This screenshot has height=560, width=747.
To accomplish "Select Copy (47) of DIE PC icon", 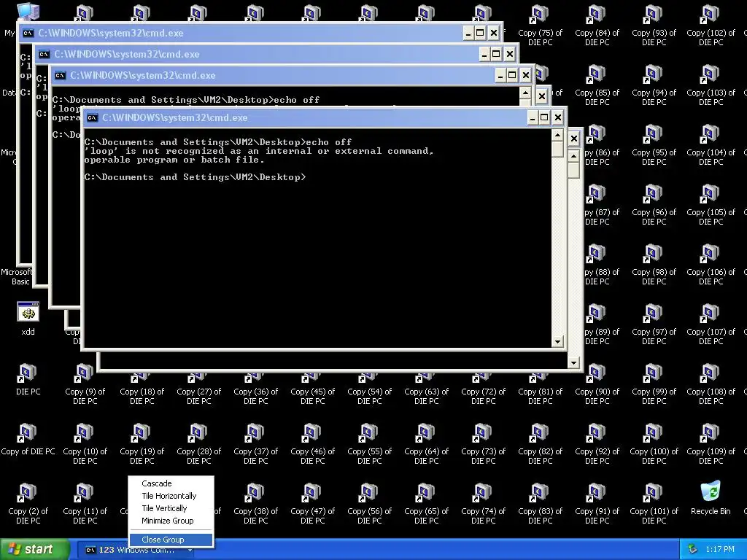I will point(312,503).
